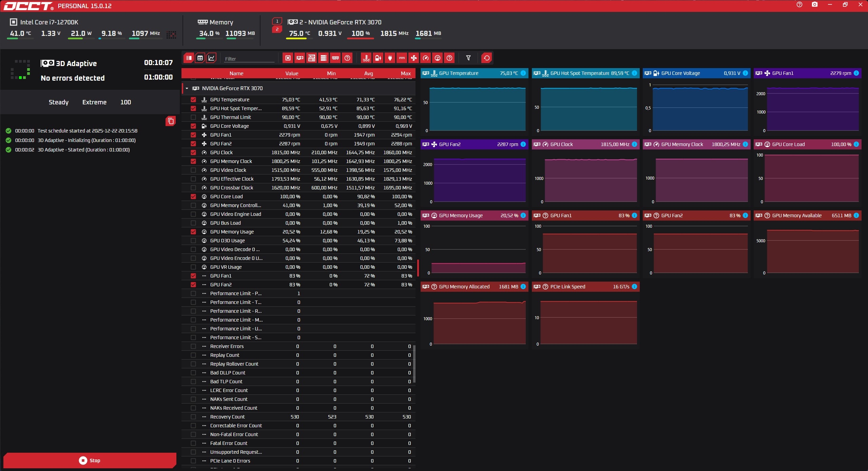Image resolution: width=868 pixels, height=471 pixels.
Task: Collapse the NVIDIA GeForce RTX 3070 group
Action: tap(187, 88)
